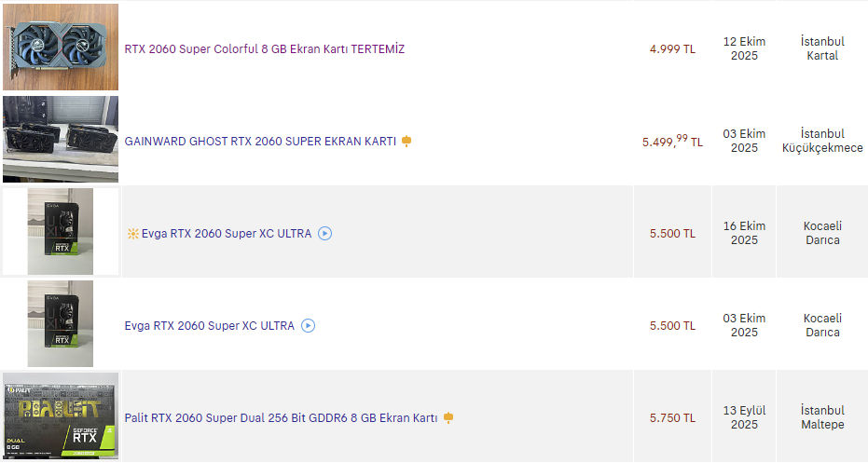
Task: Click the orange badge icon beside the Palit listing
Action: pos(448,418)
